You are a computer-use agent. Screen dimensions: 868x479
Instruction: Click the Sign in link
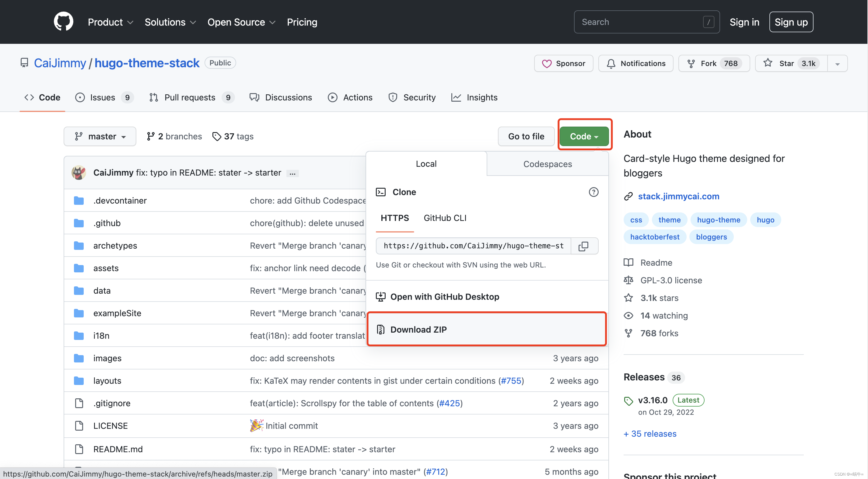pyautogui.click(x=744, y=22)
